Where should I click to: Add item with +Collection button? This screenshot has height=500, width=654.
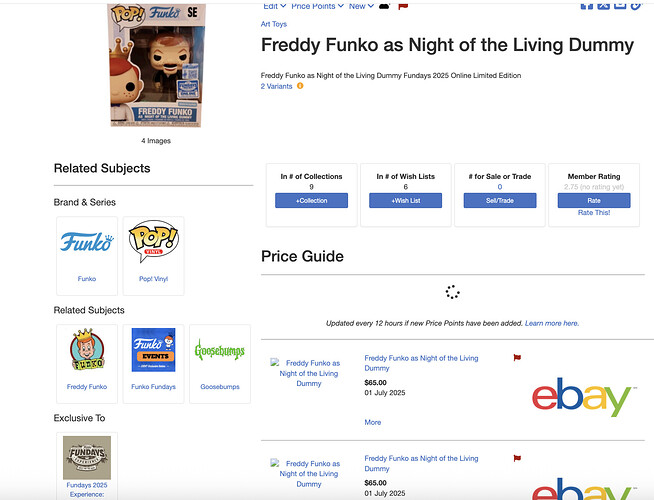tap(311, 201)
